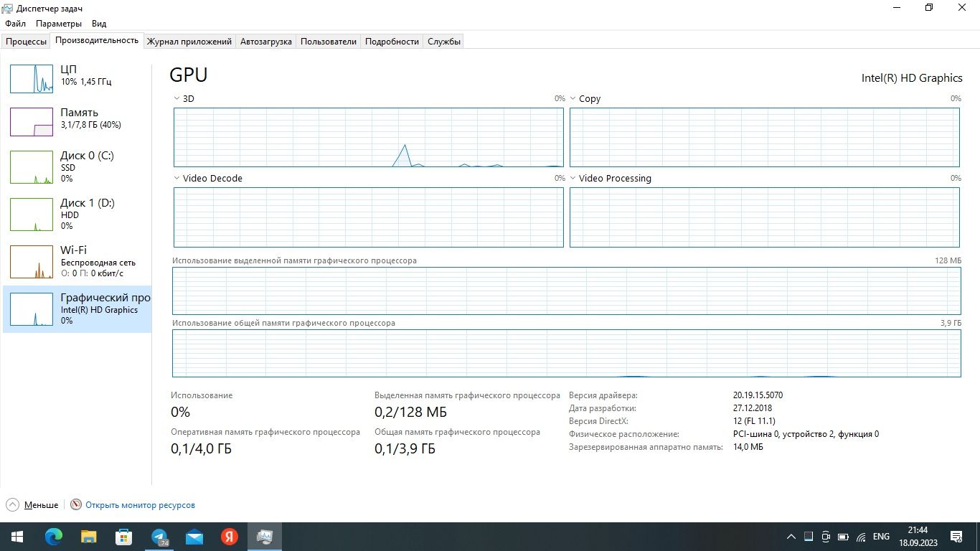Open the Video Processing engine dropdown
The image size is (980, 551).
(573, 179)
